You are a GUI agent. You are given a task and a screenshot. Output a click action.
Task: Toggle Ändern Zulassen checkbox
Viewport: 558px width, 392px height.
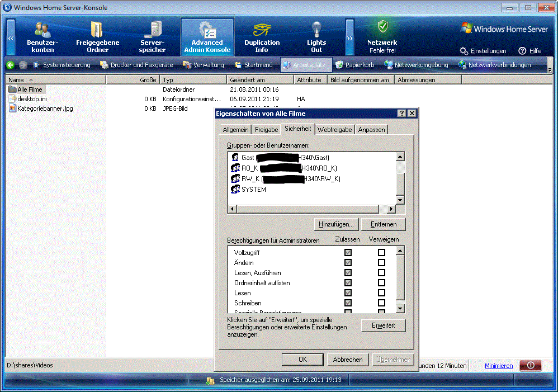point(348,262)
